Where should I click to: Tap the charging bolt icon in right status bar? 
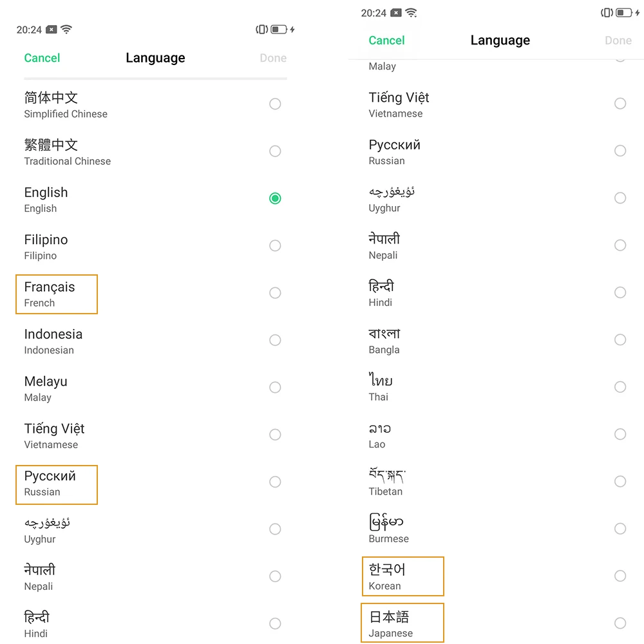638,12
